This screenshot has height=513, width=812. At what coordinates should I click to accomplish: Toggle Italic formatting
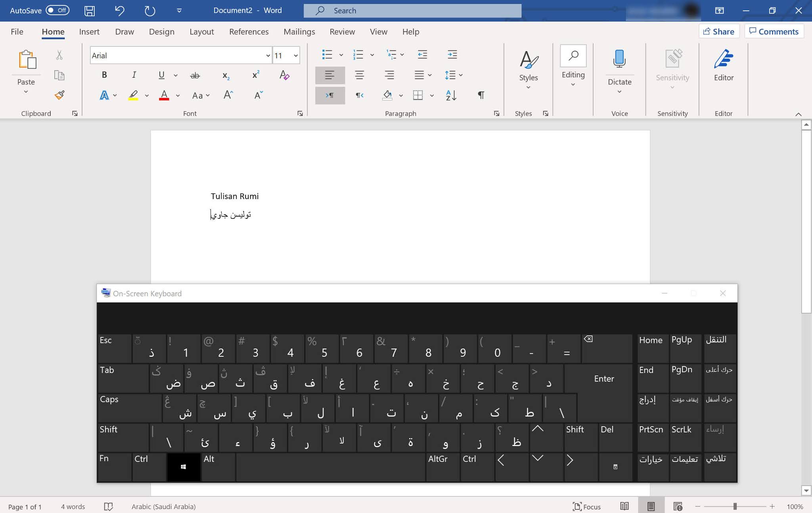[x=134, y=75]
